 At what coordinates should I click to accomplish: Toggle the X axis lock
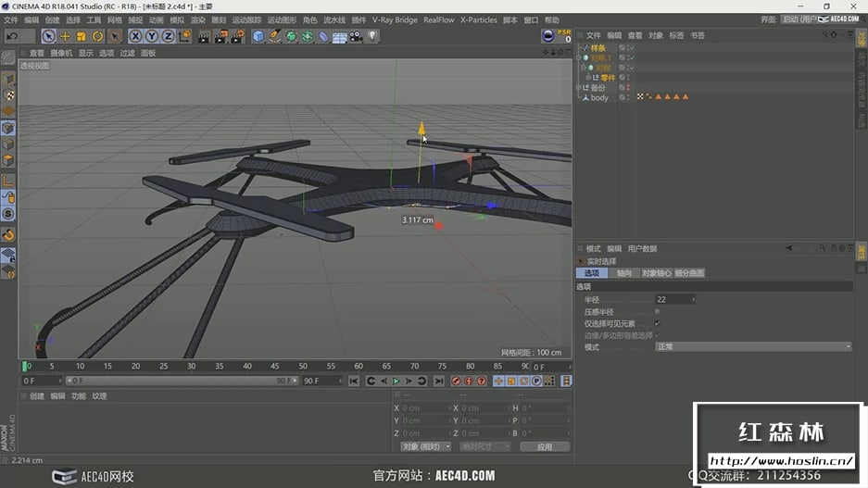pos(135,36)
